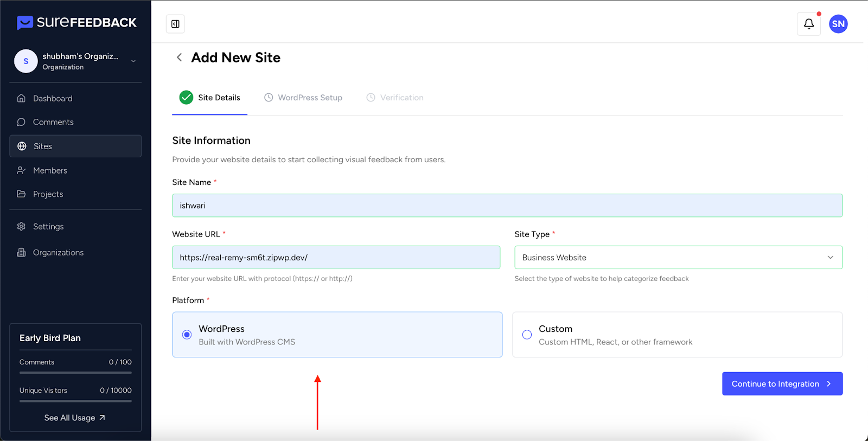
Task: Click the sidebar collapse panel icon
Action: pyautogui.click(x=175, y=24)
